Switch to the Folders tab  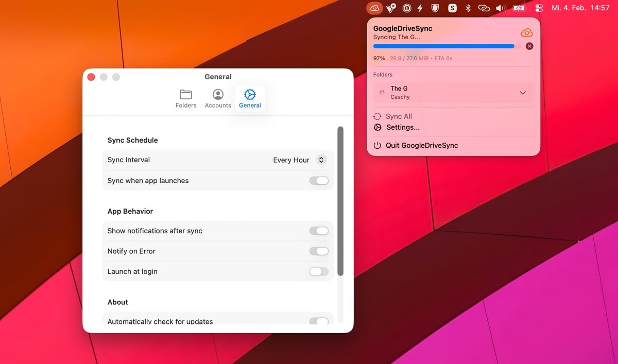pyautogui.click(x=186, y=98)
